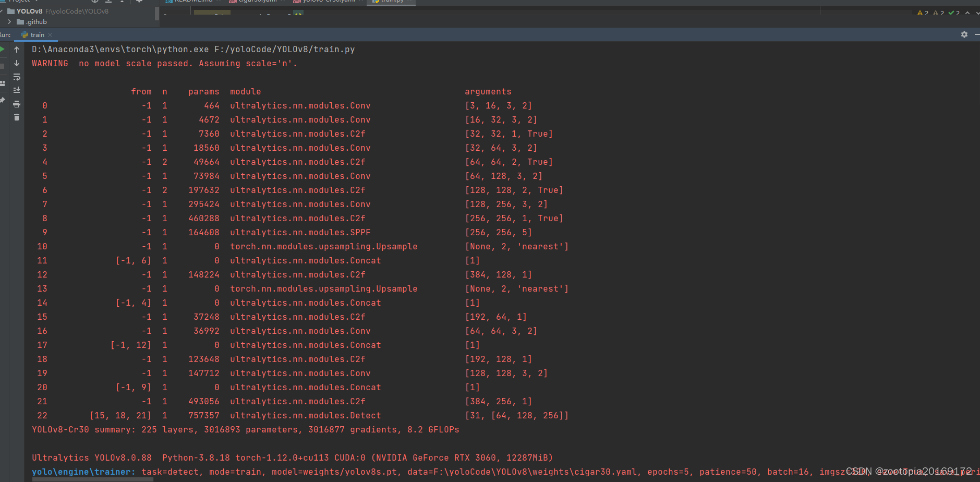980x482 pixels.
Task: Stop the running process
Action: (x=2, y=66)
